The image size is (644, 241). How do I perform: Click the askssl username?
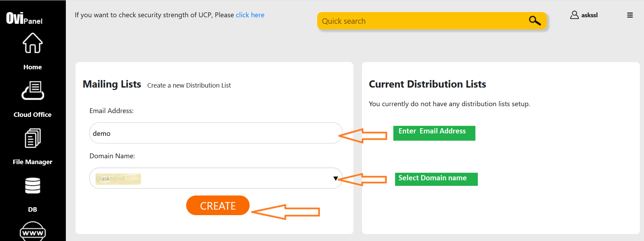point(589,15)
